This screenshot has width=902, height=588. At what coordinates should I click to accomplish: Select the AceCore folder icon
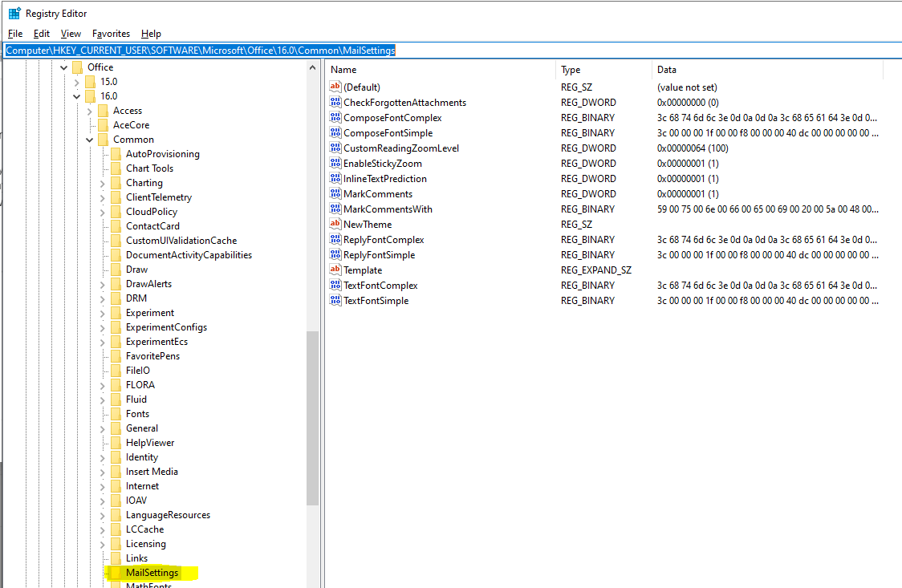(103, 124)
